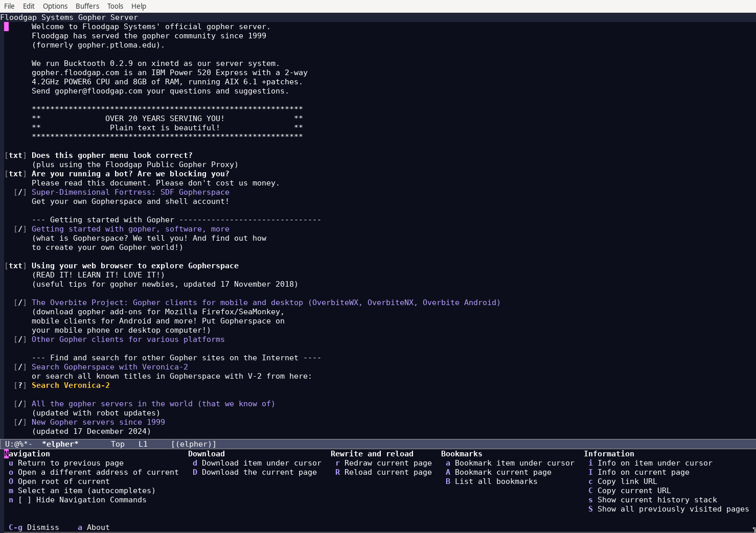The image size is (756, 533).
Task: Open the Options menu
Action: coord(55,6)
